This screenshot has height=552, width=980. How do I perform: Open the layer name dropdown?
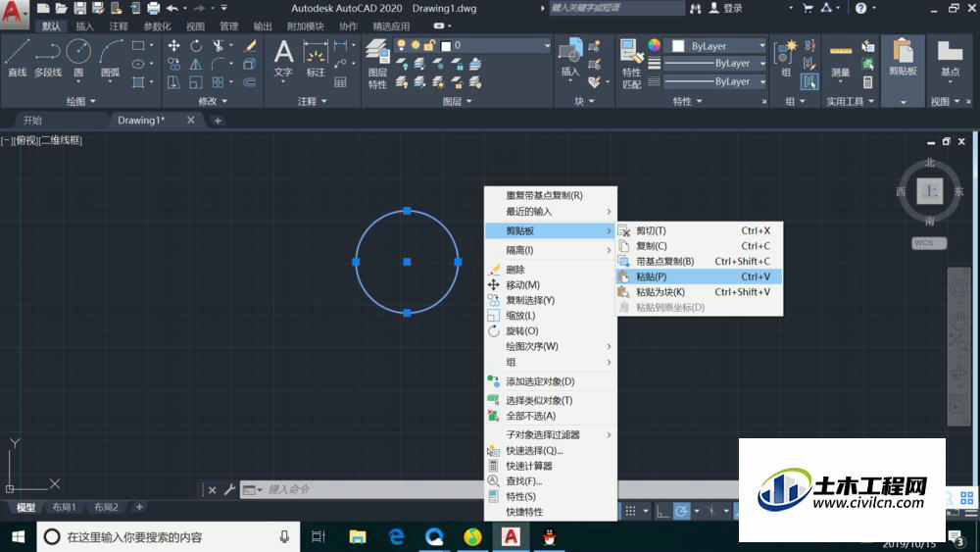click(547, 46)
